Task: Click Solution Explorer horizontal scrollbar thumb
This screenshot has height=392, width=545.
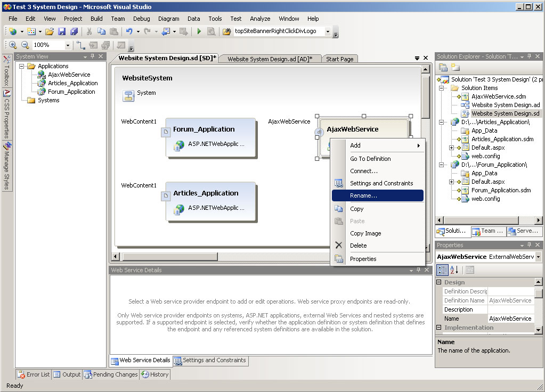Action: (x=481, y=220)
